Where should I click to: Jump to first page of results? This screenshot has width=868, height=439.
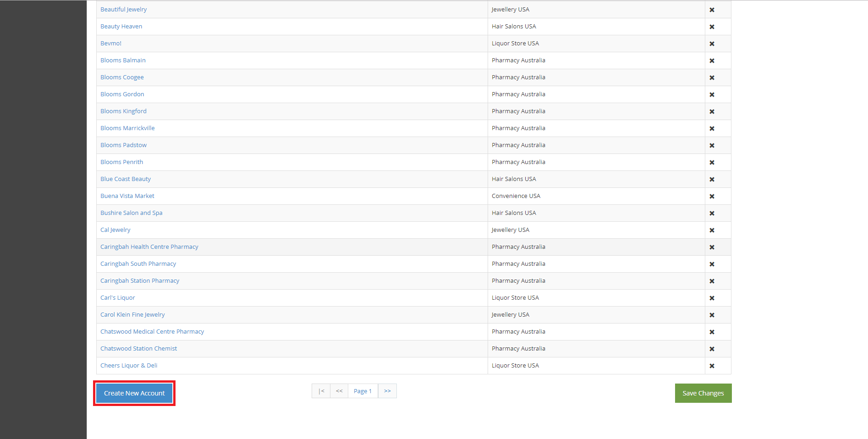pos(321,391)
